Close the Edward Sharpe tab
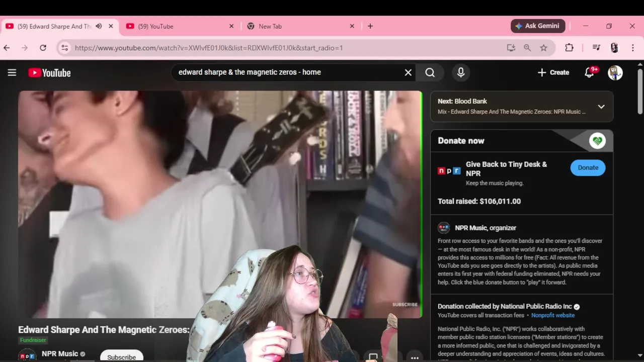 tap(111, 26)
